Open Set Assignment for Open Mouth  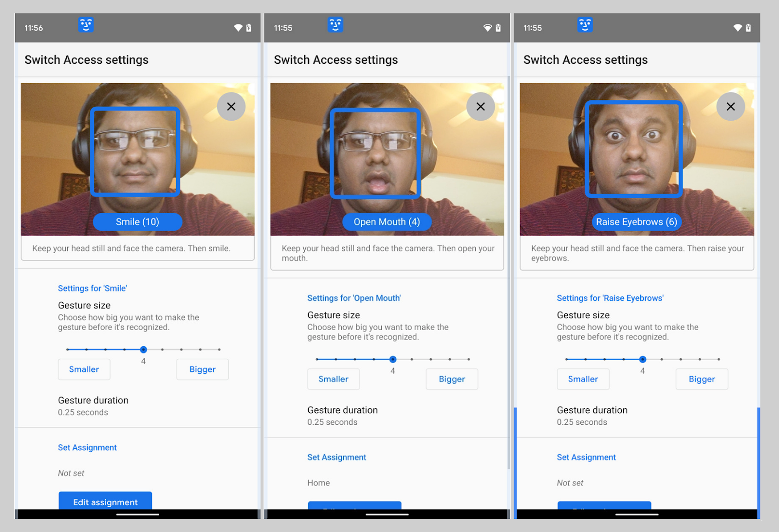click(336, 457)
